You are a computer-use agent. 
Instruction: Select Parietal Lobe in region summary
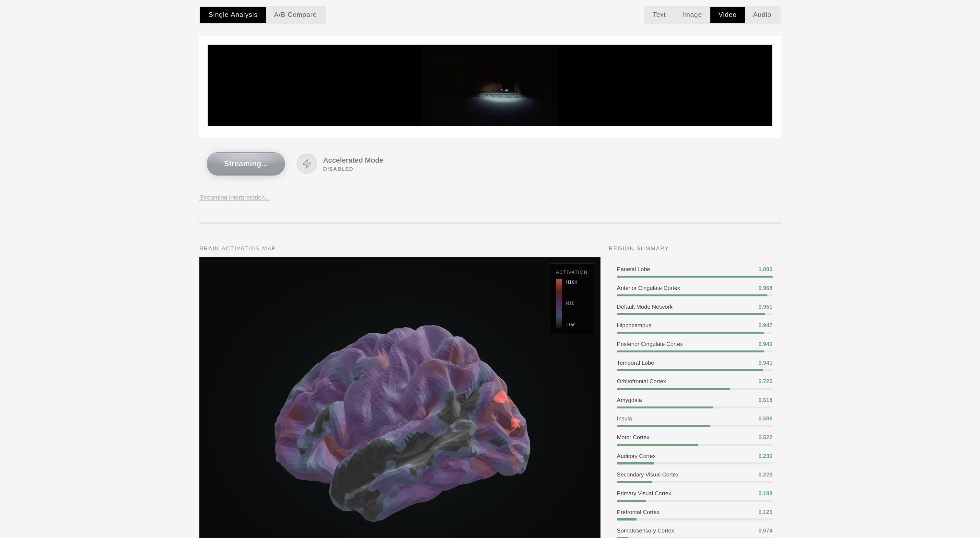(633, 269)
